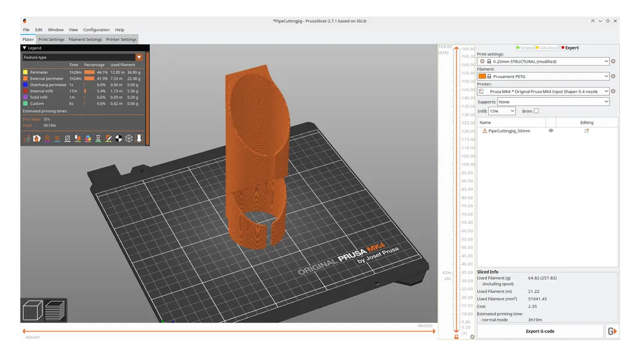640x364 pixels.
Task: Toggle center of gravity icon in legend
Action: pos(119,139)
